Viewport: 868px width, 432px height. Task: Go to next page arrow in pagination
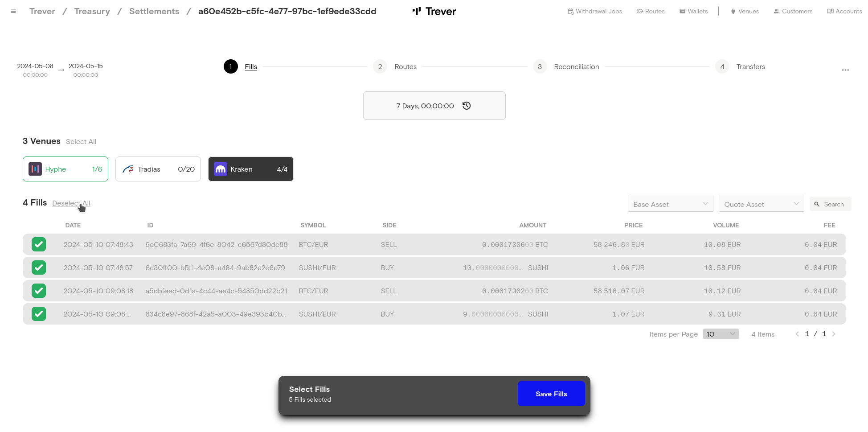(833, 334)
